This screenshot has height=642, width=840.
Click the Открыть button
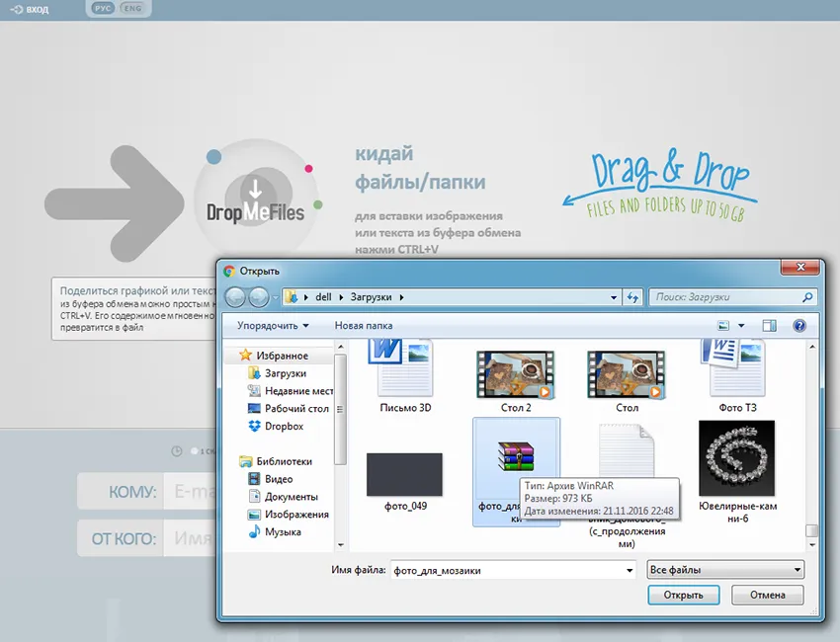pyautogui.click(x=683, y=595)
